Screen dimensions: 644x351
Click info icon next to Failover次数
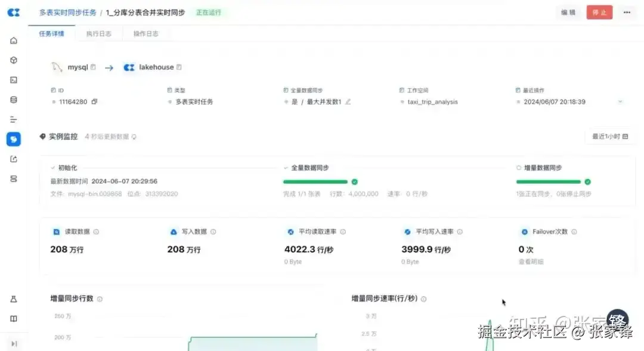coord(574,232)
